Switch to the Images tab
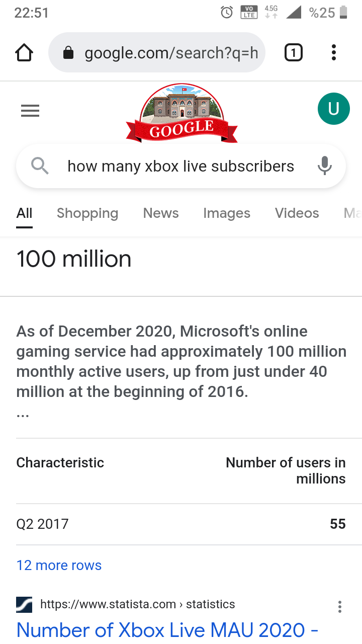362x644 pixels. (227, 213)
